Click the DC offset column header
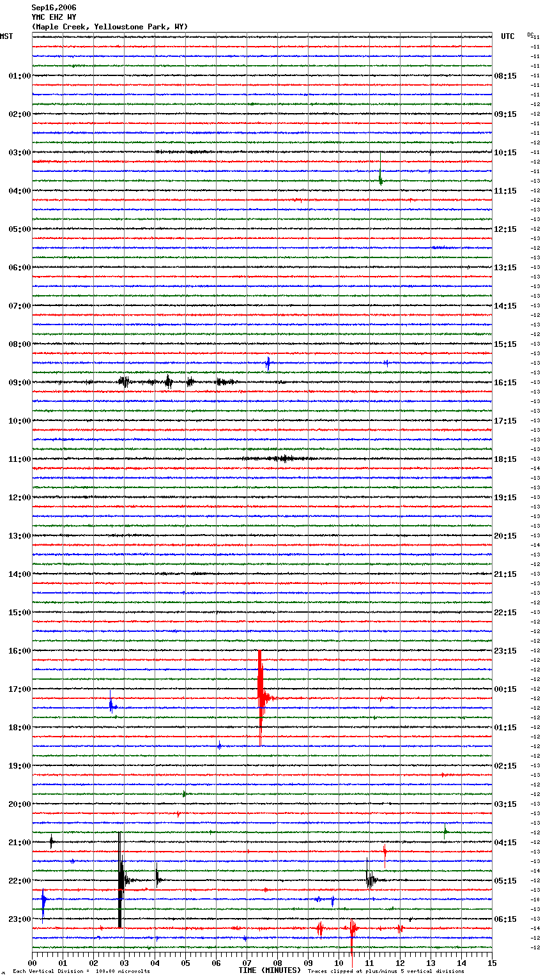Image resolution: width=543 pixels, height=980 pixels. (530, 34)
